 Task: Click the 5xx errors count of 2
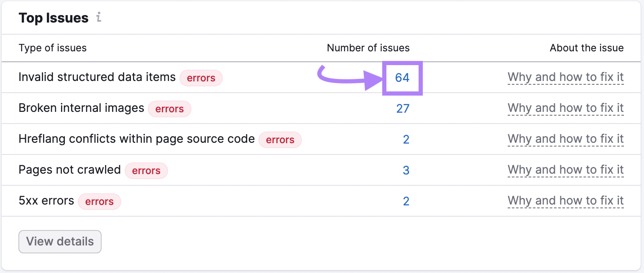point(406,201)
